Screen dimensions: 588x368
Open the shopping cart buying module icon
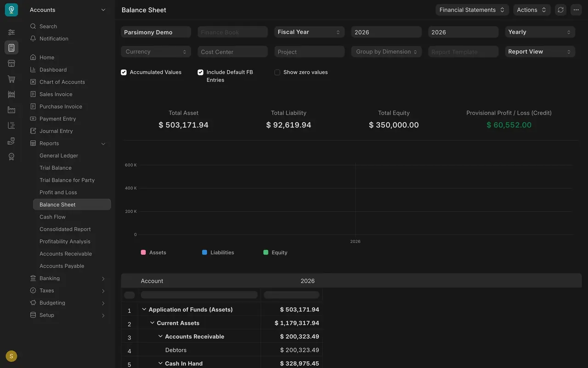point(11,79)
